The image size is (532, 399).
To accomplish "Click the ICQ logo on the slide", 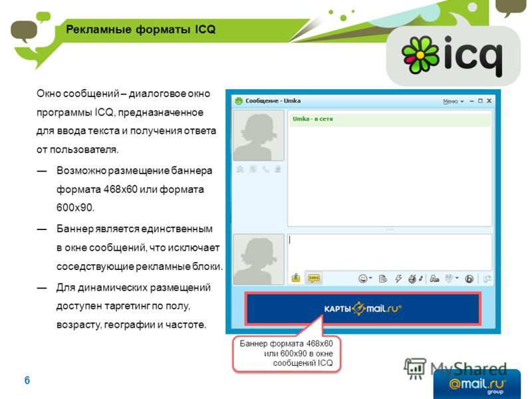I will coord(453,55).
